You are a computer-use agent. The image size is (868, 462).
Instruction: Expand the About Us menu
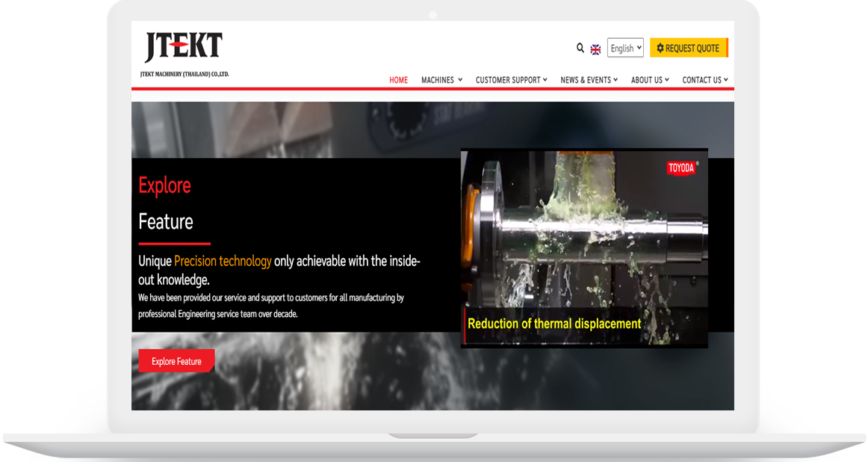[650, 80]
